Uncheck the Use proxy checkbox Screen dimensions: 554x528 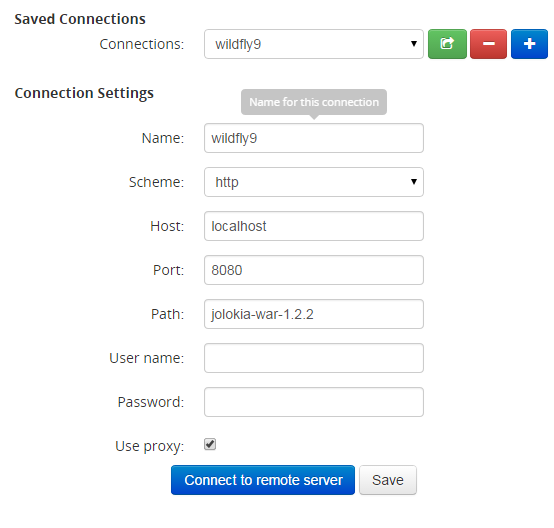(x=210, y=444)
